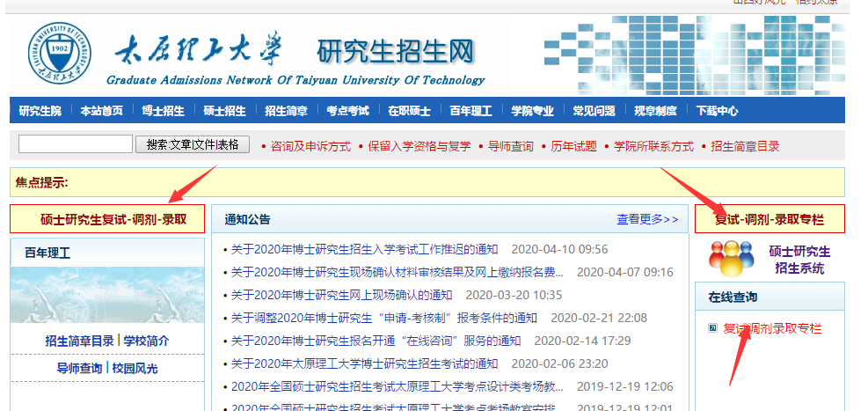Image resolution: width=868 pixels, height=411 pixels.
Task: Click the 百年理工 sidebar panel heading
Action: [x=47, y=253]
